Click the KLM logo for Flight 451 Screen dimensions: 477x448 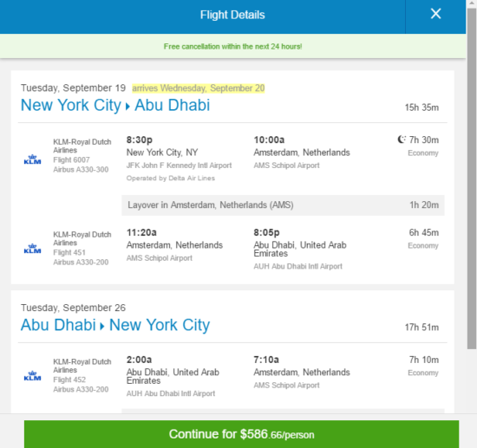[33, 249]
